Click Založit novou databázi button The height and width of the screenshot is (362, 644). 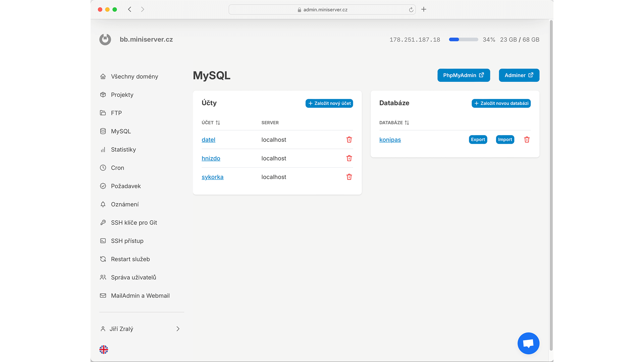[x=501, y=103]
